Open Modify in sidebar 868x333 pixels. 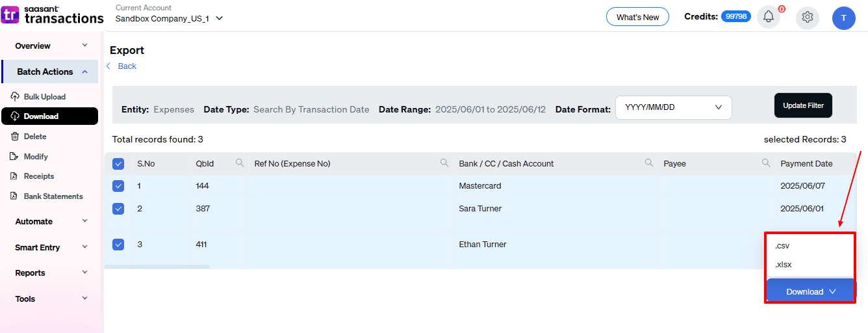pos(36,157)
